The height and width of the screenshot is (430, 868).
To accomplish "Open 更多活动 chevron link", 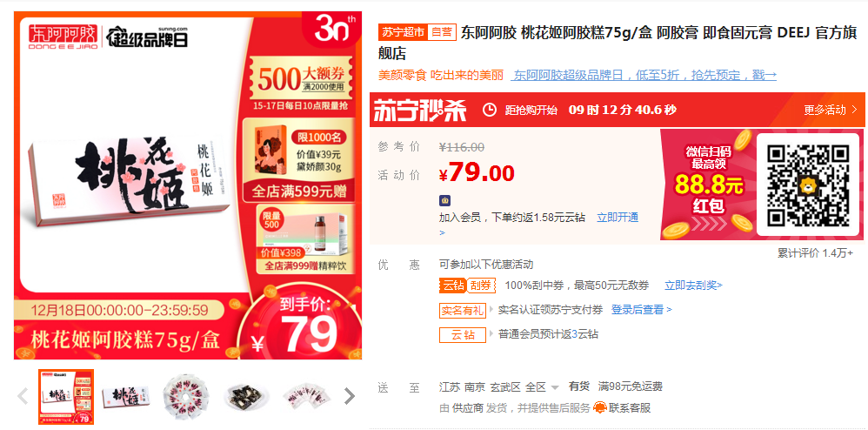I will point(831,110).
